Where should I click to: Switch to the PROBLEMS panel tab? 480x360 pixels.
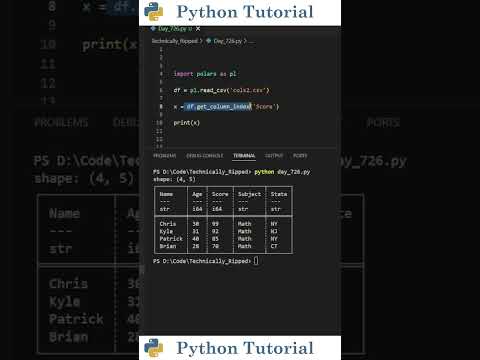[165, 156]
